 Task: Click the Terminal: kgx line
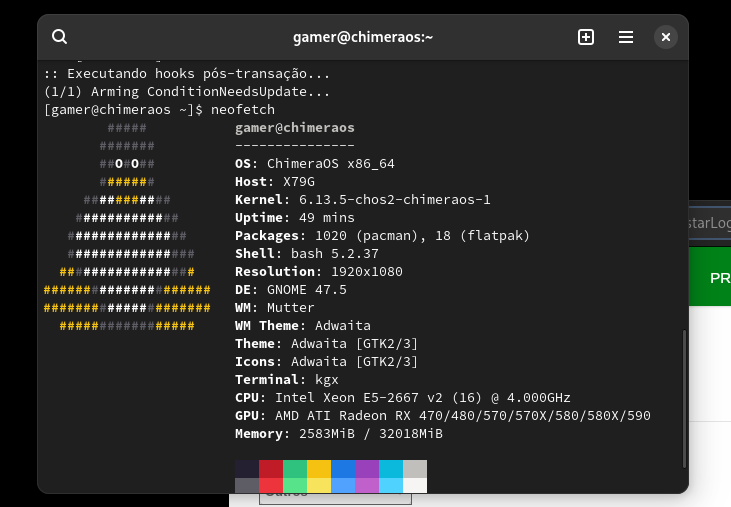click(x=287, y=380)
